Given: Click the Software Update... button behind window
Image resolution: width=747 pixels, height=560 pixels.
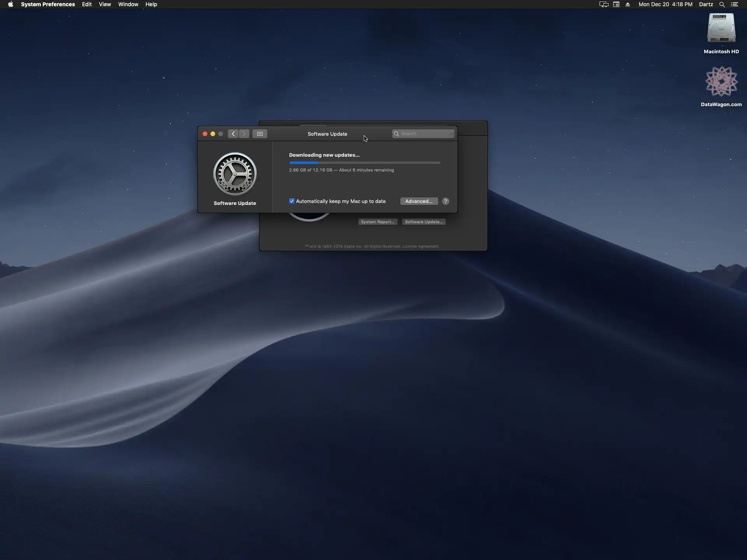Looking at the screenshot, I should [424, 222].
